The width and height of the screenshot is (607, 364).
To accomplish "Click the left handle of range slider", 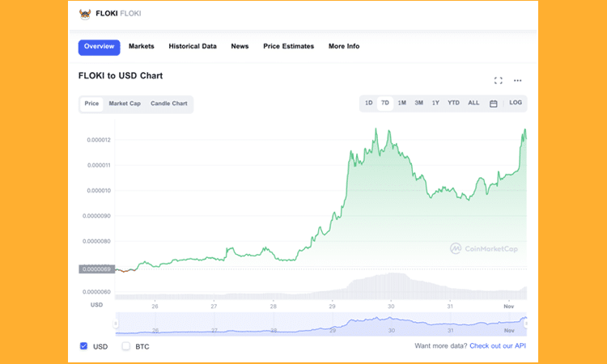I will click(x=116, y=324).
